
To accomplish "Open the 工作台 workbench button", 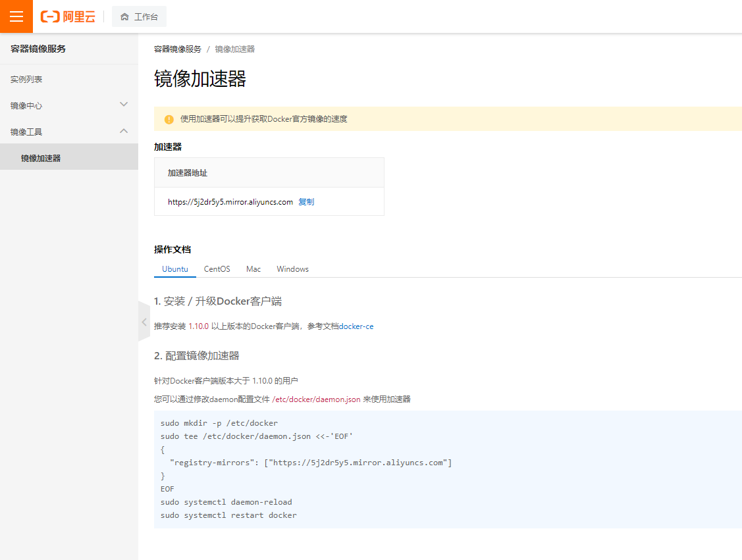I will tap(139, 16).
